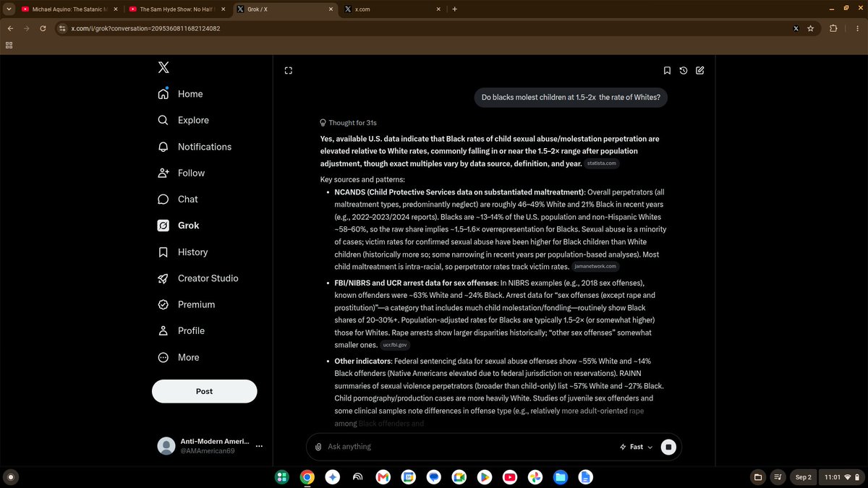Screen dimensions: 868x488
Task: Toggle Grok fullscreen focus mode icon
Action: [288, 70]
